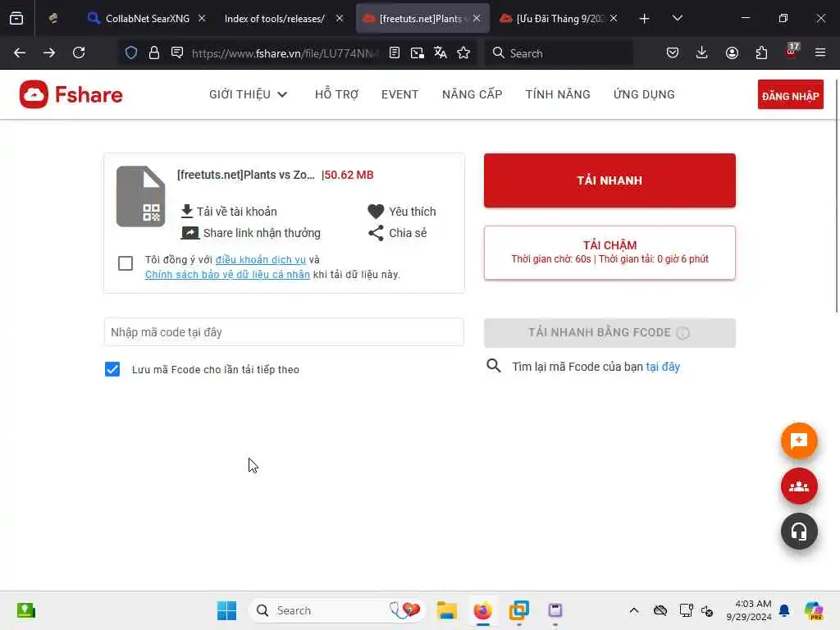Viewport: 840px width, 630px height.
Task: Click TẢI NHANH fast download button
Action: (609, 180)
